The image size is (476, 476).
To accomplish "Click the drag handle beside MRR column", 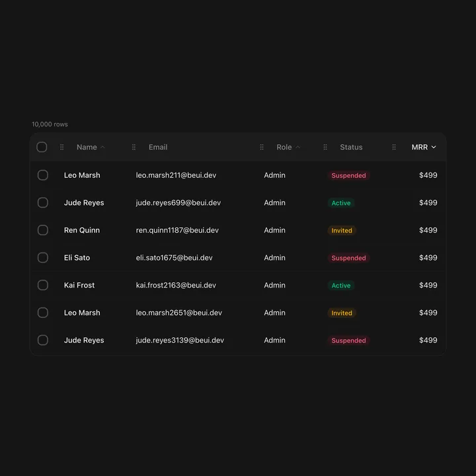I will point(394,147).
